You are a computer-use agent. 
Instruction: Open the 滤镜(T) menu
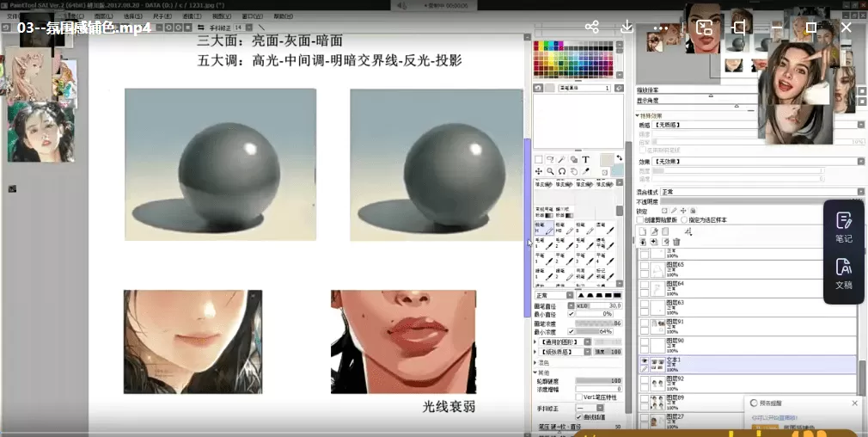pos(192,16)
